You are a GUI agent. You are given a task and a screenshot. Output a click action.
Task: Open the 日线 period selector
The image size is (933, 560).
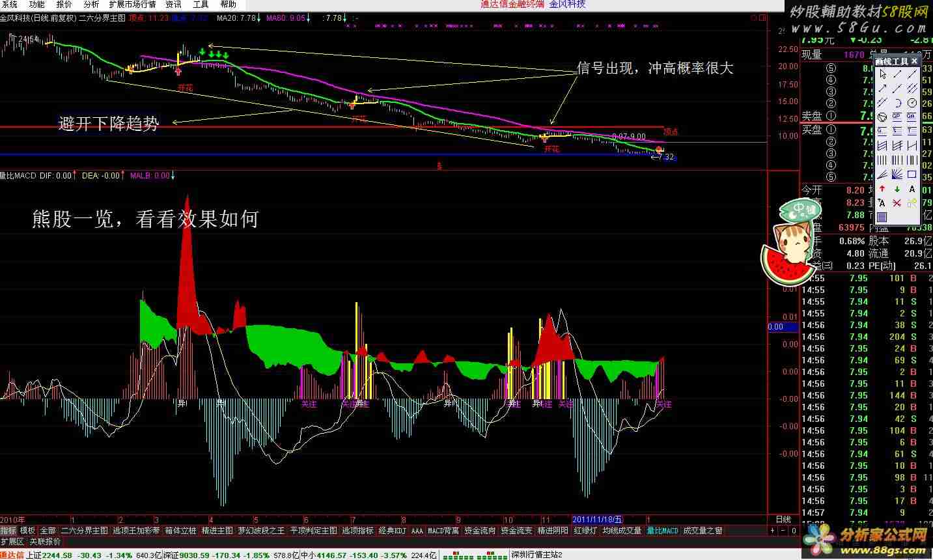coord(783,520)
